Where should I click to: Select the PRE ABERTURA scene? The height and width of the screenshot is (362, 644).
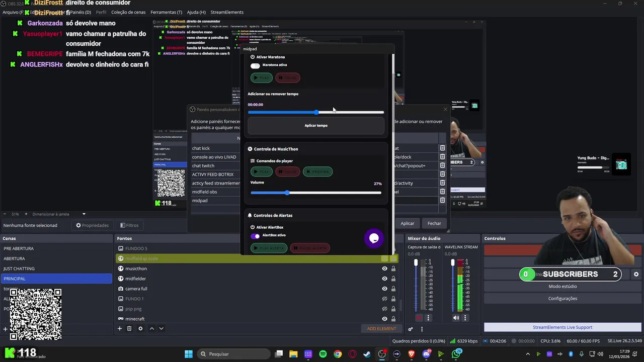coord(56,248)
